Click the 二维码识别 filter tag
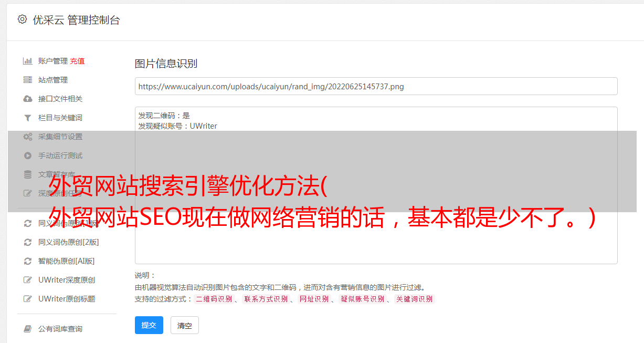This screenshot has height=343, width=644. [214, 299]
